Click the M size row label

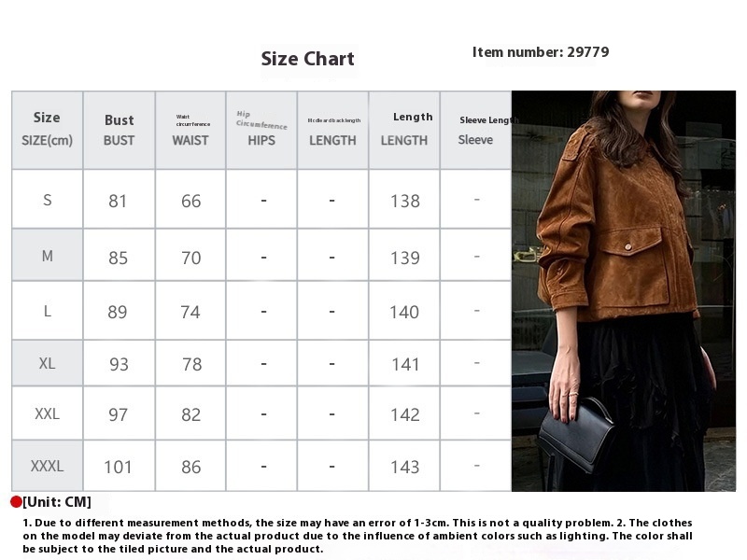[x=48, y=256]
